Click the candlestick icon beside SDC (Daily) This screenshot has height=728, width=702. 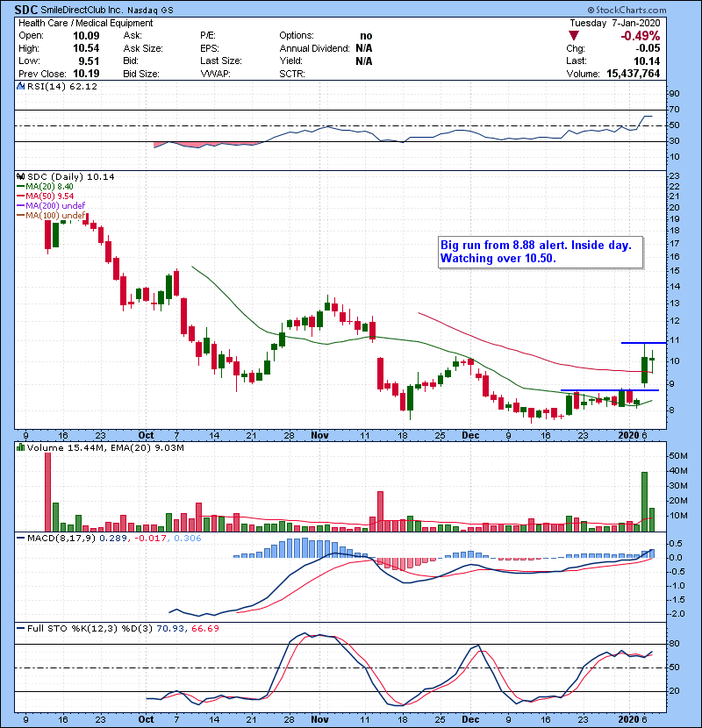20,176
